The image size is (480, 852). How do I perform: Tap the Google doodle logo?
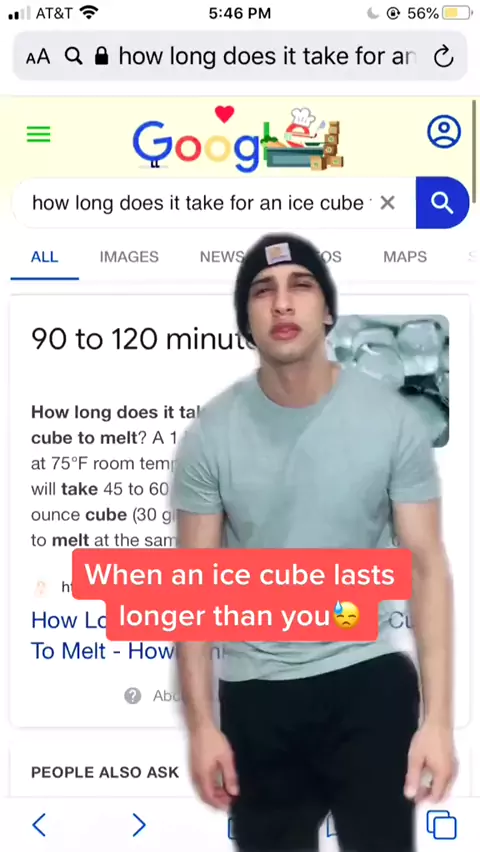(x=238, y=137)
